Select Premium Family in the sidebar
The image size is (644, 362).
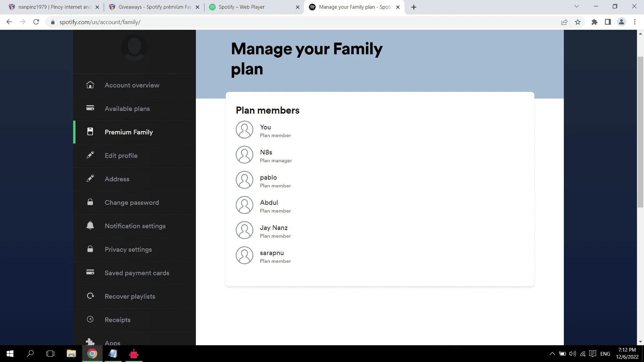[135, 132]
